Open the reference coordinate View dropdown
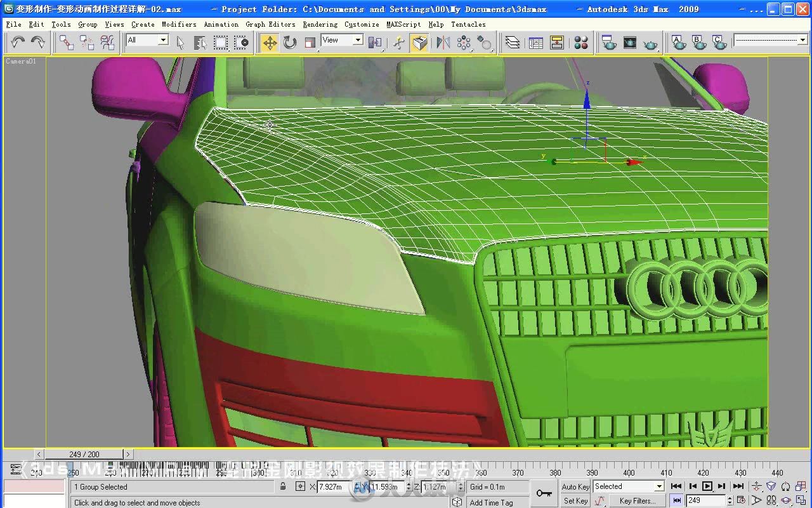Screen dimensions: 812x508 pyautogui.click(x=342, y=40)
